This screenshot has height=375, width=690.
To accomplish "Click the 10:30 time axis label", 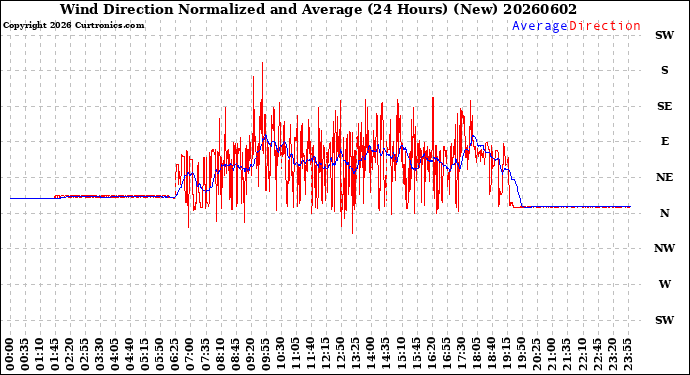I will point(281,355).
